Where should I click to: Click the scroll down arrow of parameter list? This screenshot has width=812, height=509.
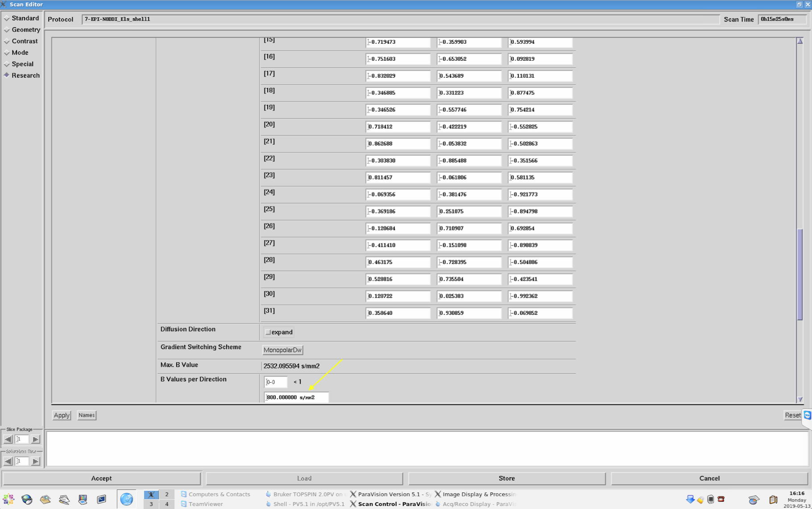click(x=800, y=400)
